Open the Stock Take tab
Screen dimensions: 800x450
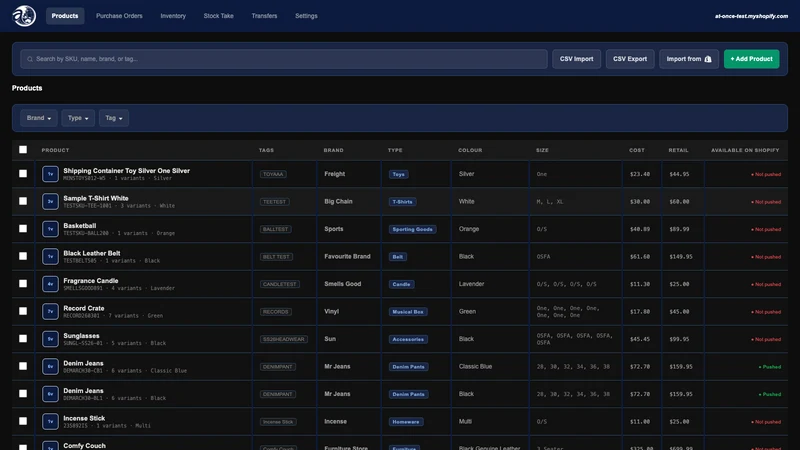[x=218, y=16]
